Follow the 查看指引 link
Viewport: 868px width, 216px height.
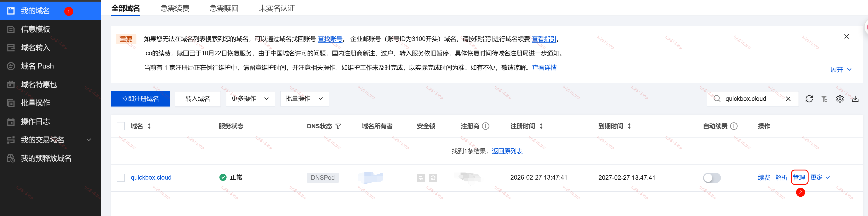[x=544, y=39]
